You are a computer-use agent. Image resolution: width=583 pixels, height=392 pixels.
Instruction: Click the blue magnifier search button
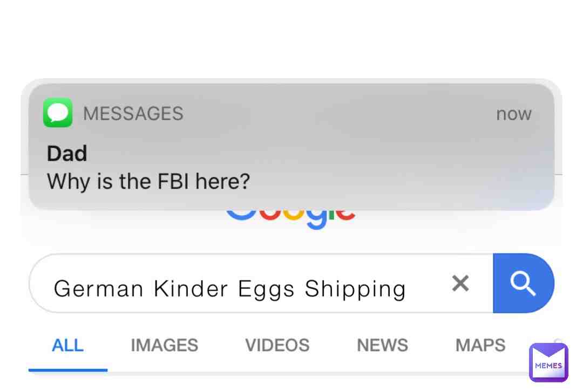[524, 283]
